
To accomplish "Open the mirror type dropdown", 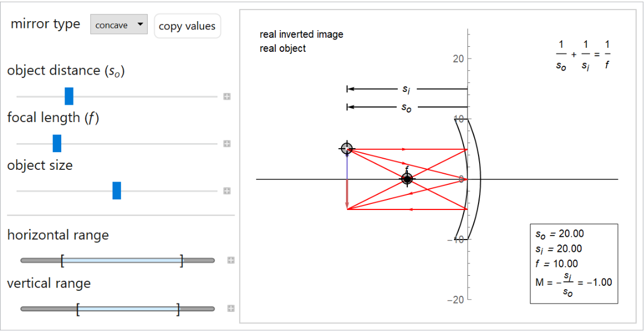I will (x=119, y=25).
